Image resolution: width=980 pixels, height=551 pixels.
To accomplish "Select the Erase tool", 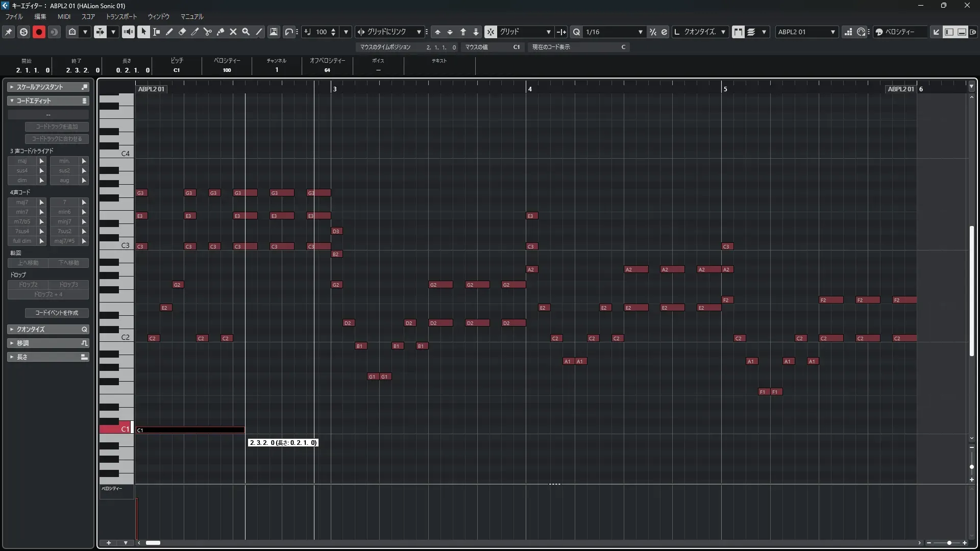I will point(182,32).
